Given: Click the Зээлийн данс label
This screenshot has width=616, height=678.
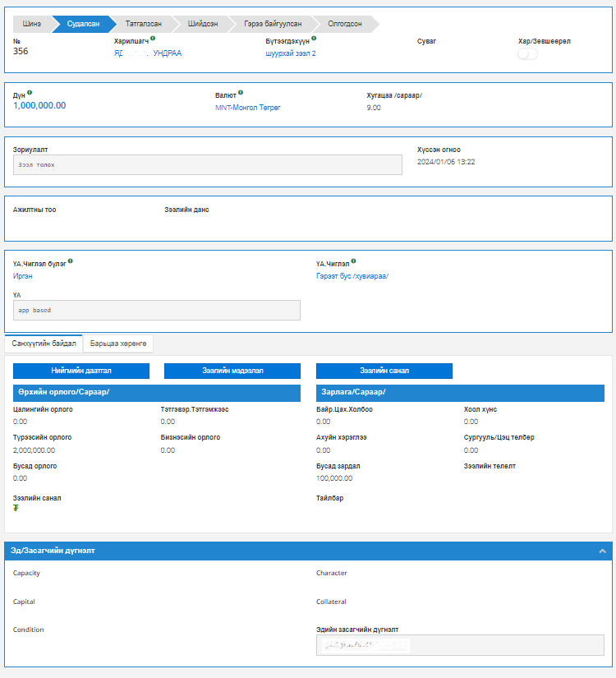Looking at the screenshot, I should point(186,210).
